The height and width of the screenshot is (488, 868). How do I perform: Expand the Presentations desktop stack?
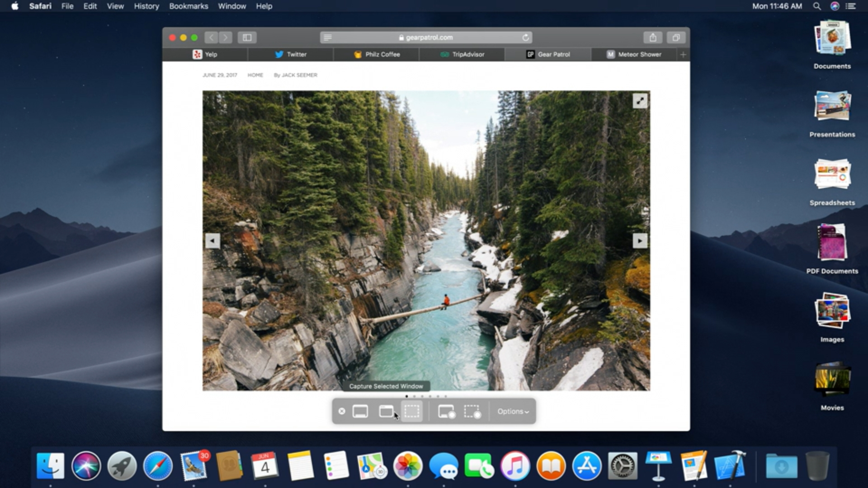tap(832, 106)
